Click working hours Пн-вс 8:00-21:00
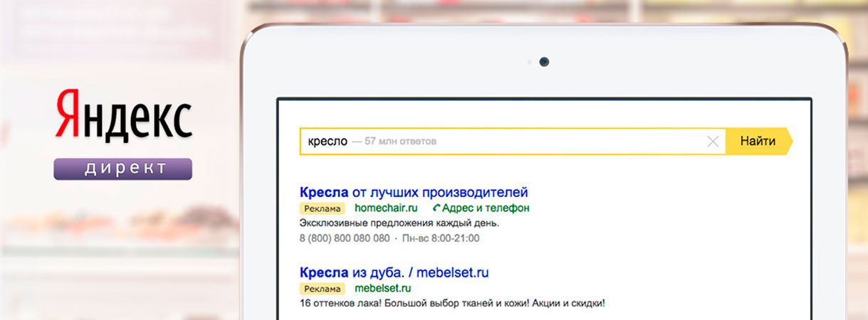Screen dimensions: 868x320 [440, 238]
